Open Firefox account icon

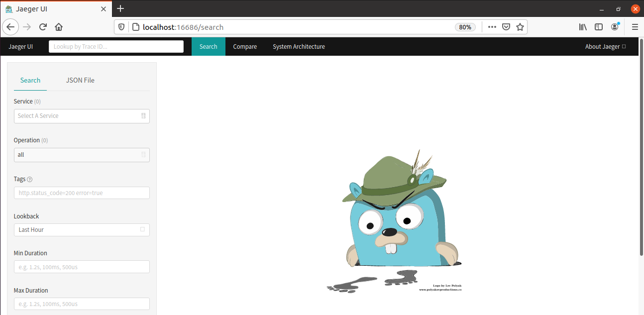(615, 27)
